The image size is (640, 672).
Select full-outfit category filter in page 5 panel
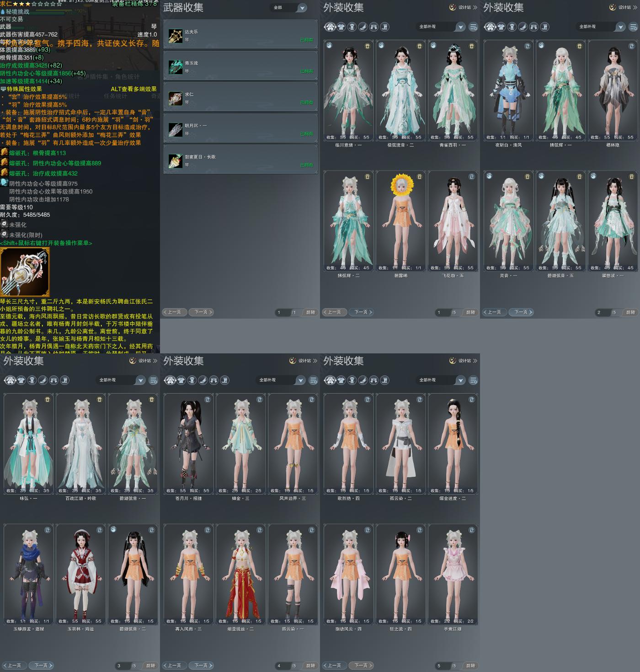click(x=330, y=380)
